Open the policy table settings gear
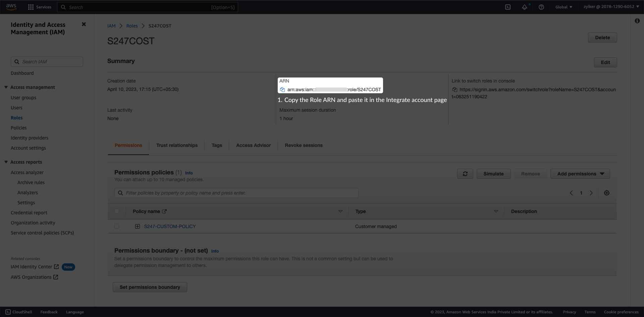Viewport: 644px width, 317px height. click(x=606, y=193)
